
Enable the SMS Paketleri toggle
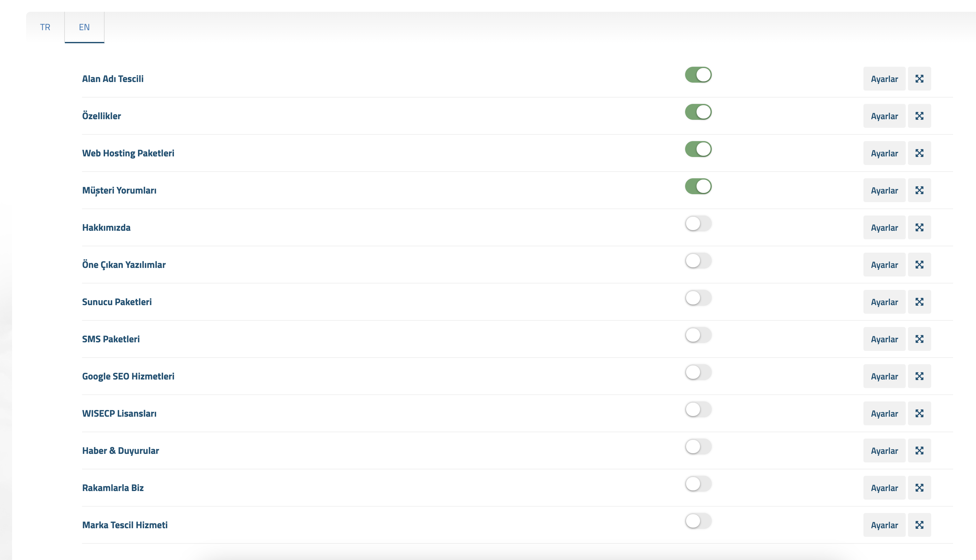click(x=698, y=335)
